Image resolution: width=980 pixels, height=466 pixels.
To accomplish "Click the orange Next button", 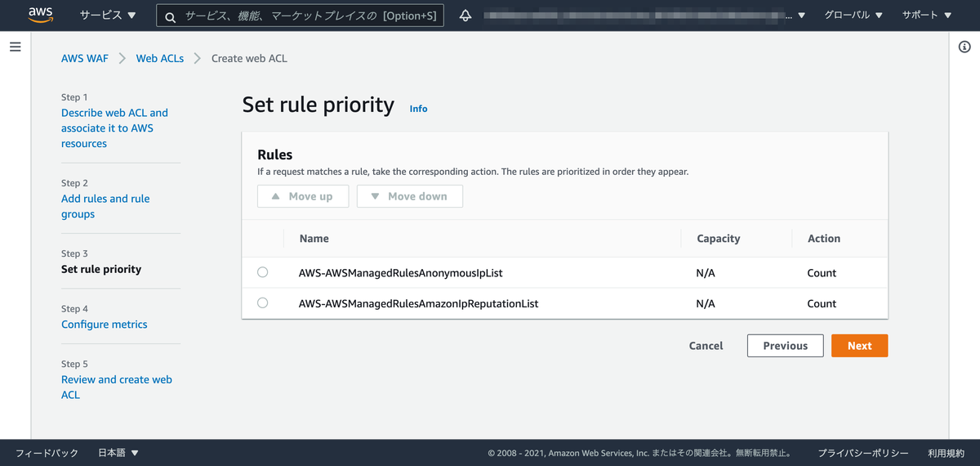I will [859, 346].
